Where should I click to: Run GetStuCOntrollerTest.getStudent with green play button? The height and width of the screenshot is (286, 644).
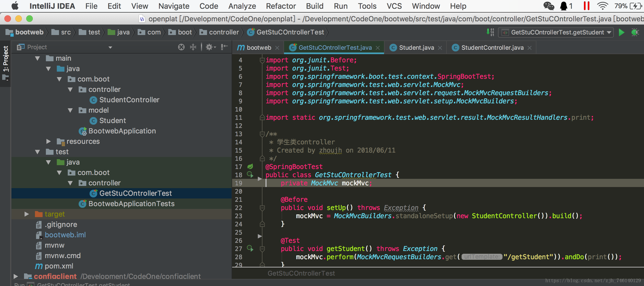click(x=621, y=32)
